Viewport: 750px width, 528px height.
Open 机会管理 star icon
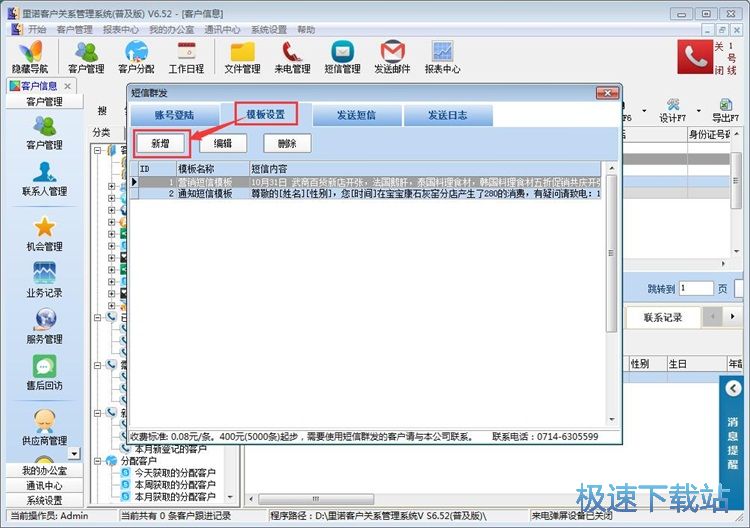pos(44,234)
